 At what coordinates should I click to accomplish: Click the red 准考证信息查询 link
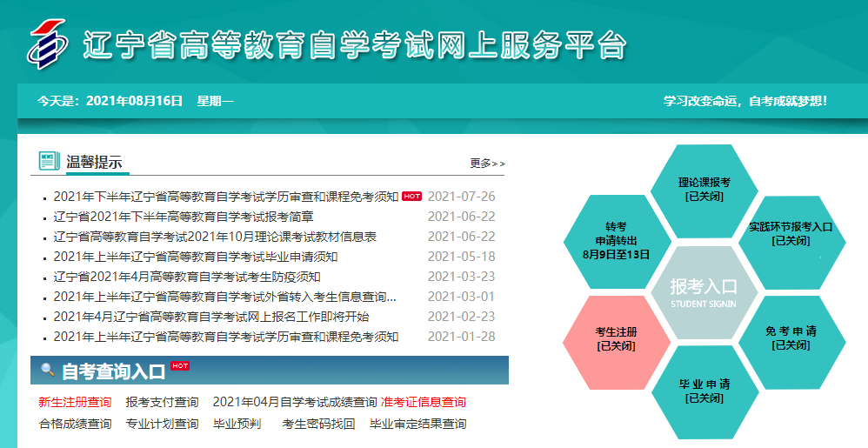pos(423,402)
